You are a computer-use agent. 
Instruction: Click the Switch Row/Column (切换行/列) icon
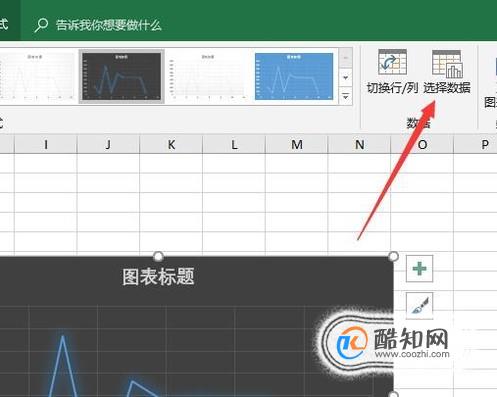point(392,62)
